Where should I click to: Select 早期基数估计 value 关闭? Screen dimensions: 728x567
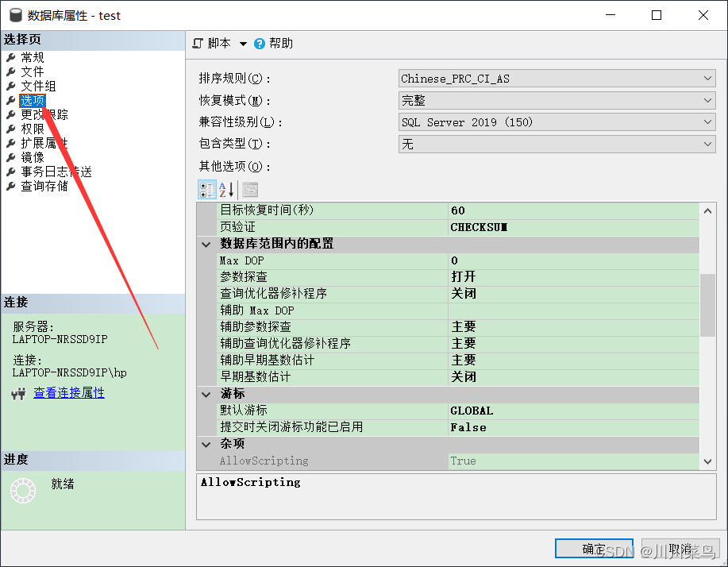[x=573, y=377]
